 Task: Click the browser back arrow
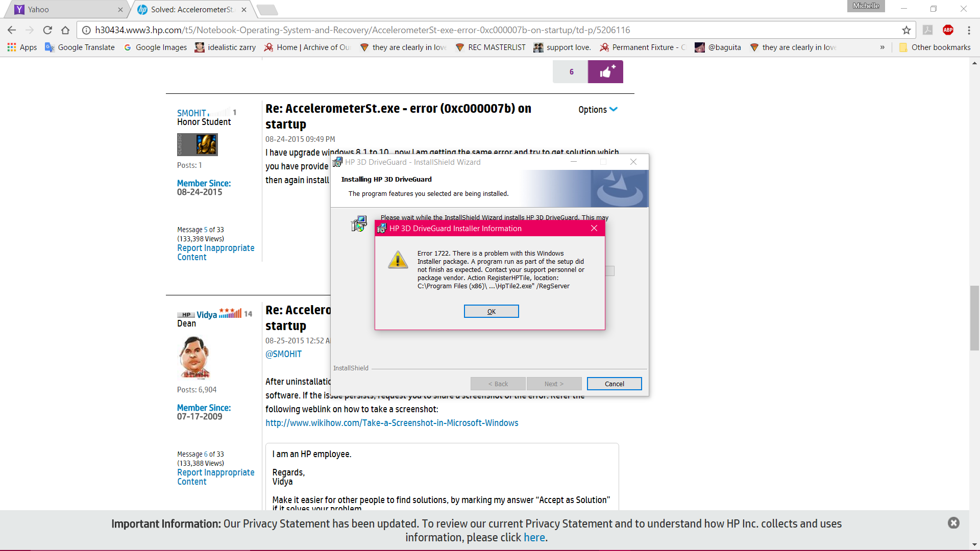point(12,30)
